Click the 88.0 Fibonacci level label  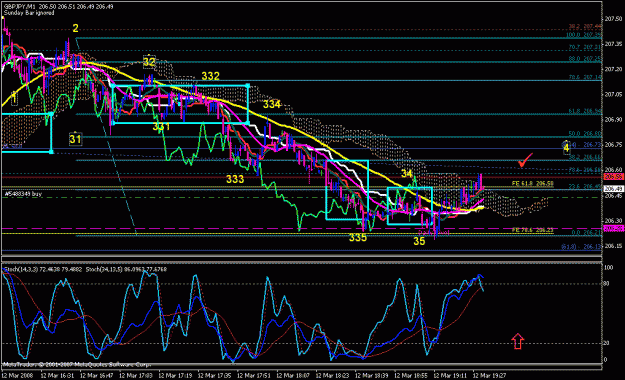tap(585, 59)
